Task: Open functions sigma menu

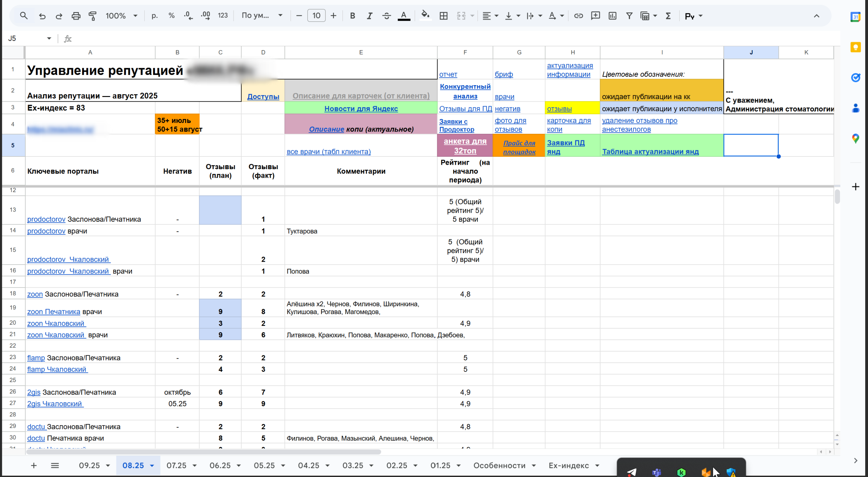Action: [668, 15]
